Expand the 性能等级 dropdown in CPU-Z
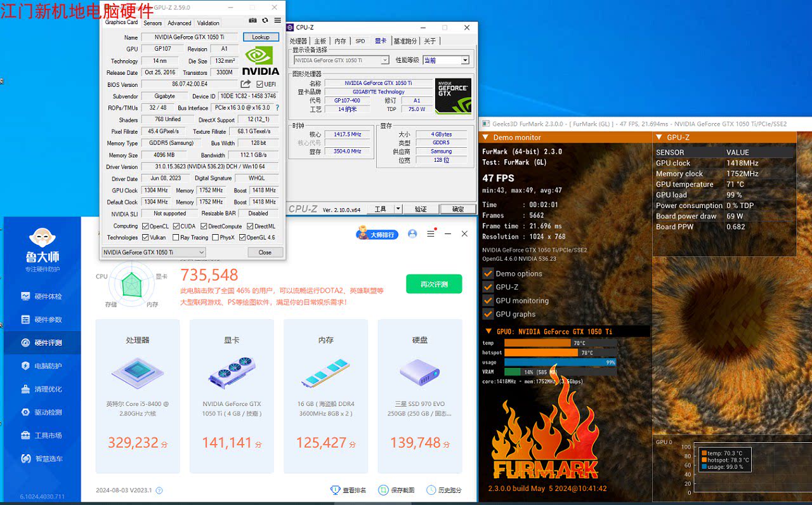Screen dimensions: 812x505 [446, 60]
